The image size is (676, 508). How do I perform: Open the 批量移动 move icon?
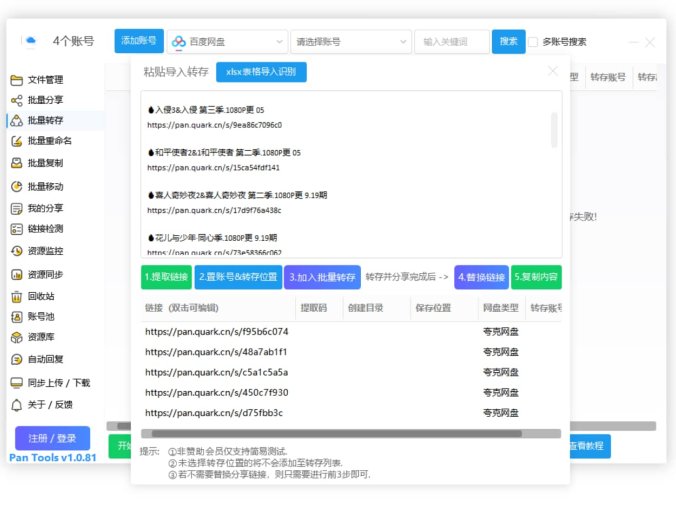pyautogui.click(x=16, y=187)
